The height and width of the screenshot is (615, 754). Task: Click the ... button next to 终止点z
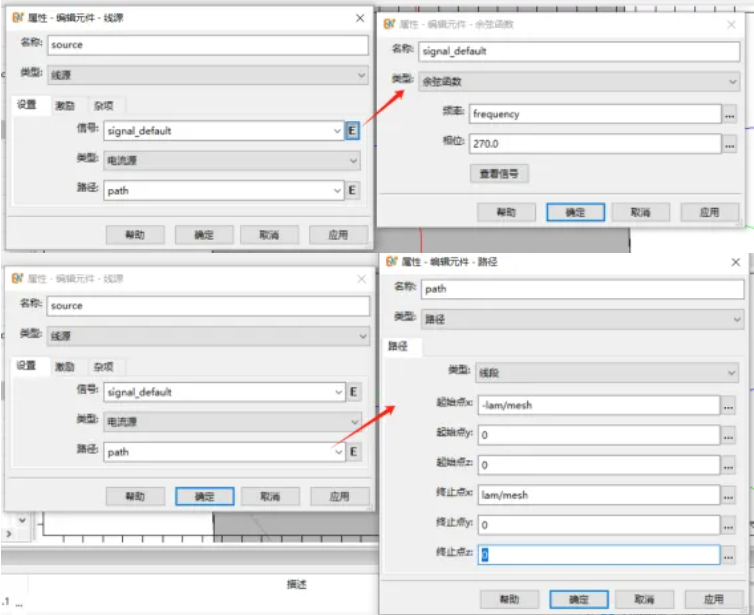tap(729, 555)
